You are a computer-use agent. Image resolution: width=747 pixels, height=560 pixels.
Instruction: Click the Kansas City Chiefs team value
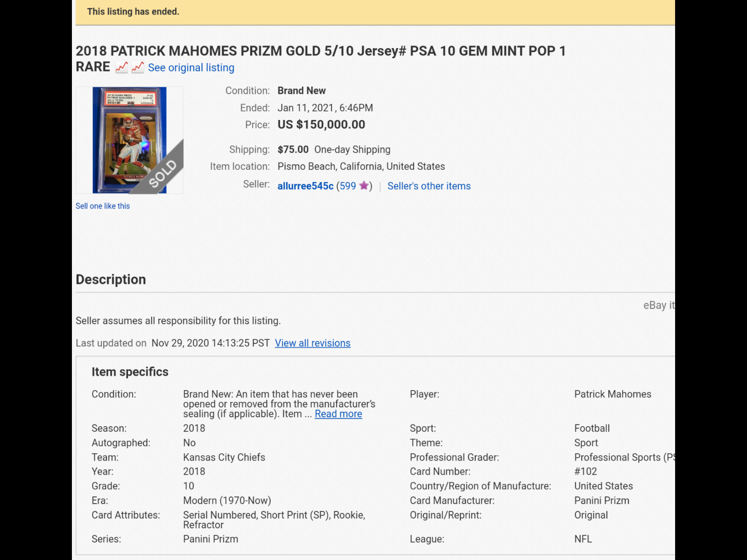point(224,457)
